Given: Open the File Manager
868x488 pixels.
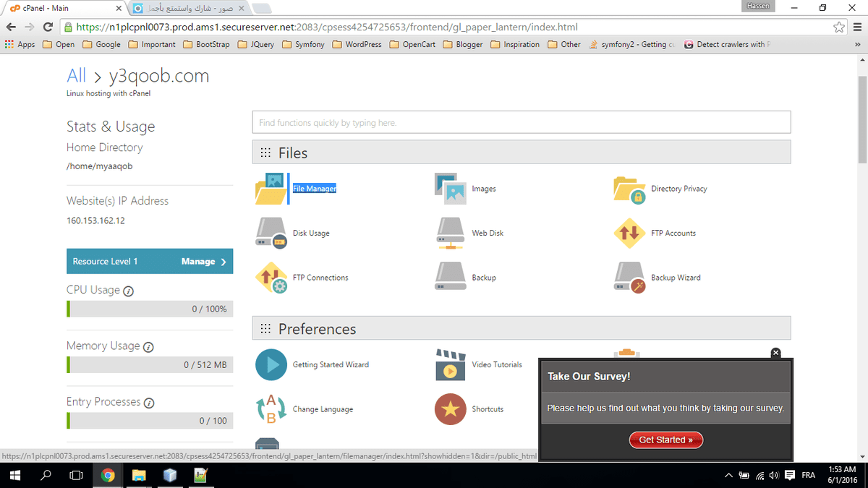Looking at the screenshot, I should tap(314, 188).
